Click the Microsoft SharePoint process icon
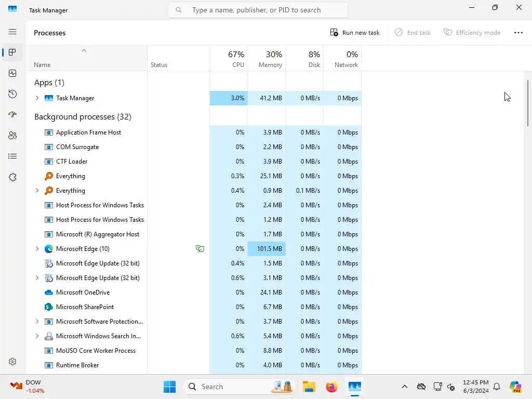Screen dimensions: 532x399 click(x=49, y=307)
